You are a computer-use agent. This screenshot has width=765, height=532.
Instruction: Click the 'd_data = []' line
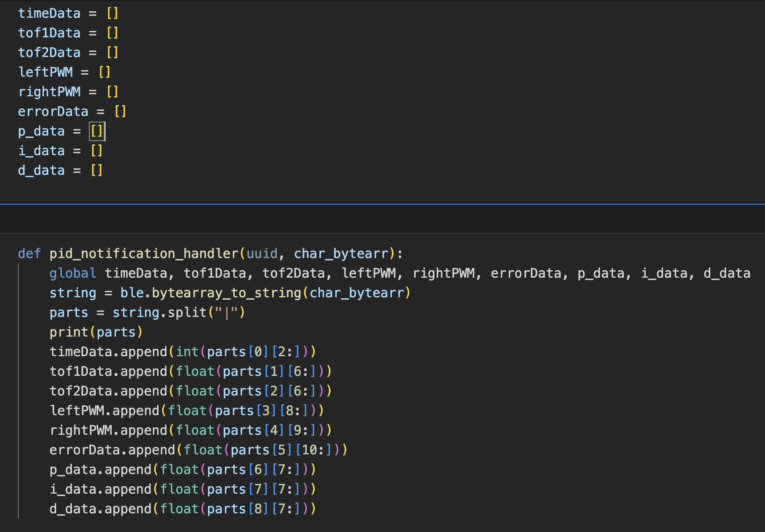60,170
